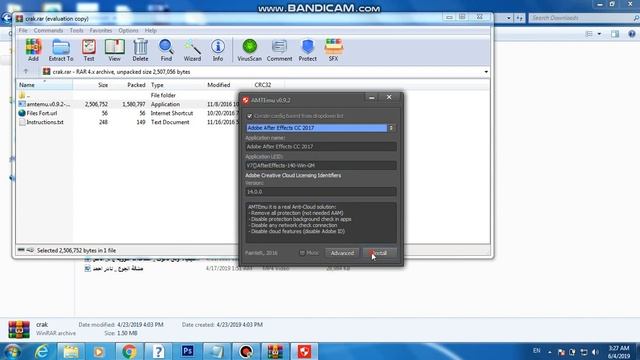The image size is (640, 360).
Task: Switch to the AMTEmu taskbar icon
Action: 304,351
